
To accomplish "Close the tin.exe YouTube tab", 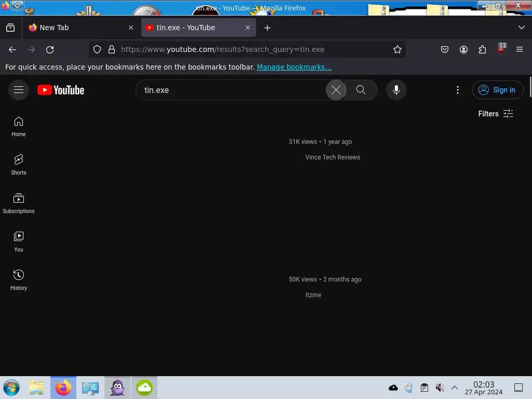I will pos(248,28).
